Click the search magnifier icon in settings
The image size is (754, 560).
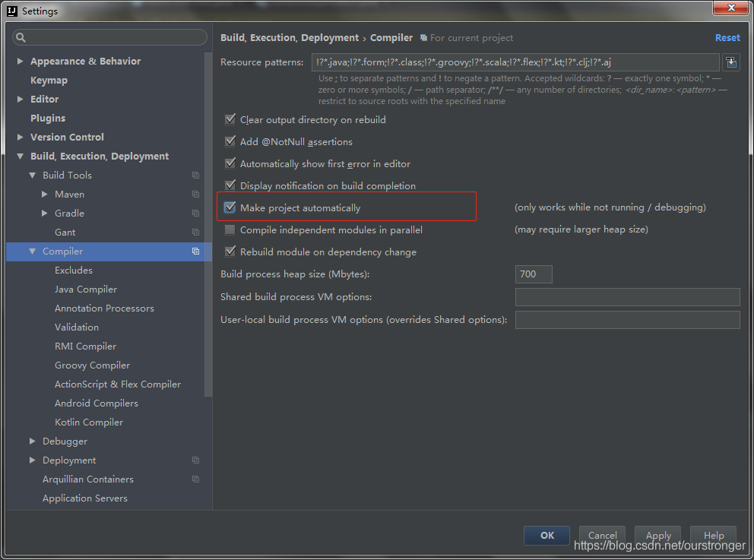click(21, 37)
